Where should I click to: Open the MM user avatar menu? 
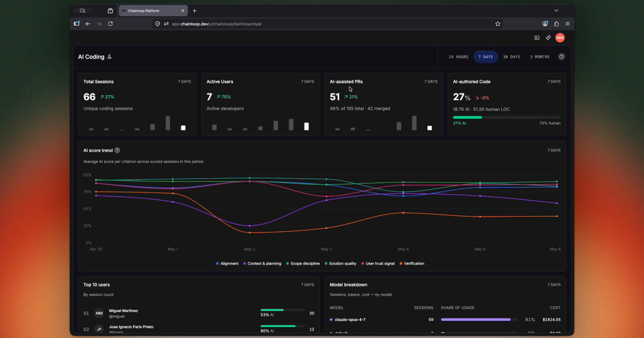(560, 38)
